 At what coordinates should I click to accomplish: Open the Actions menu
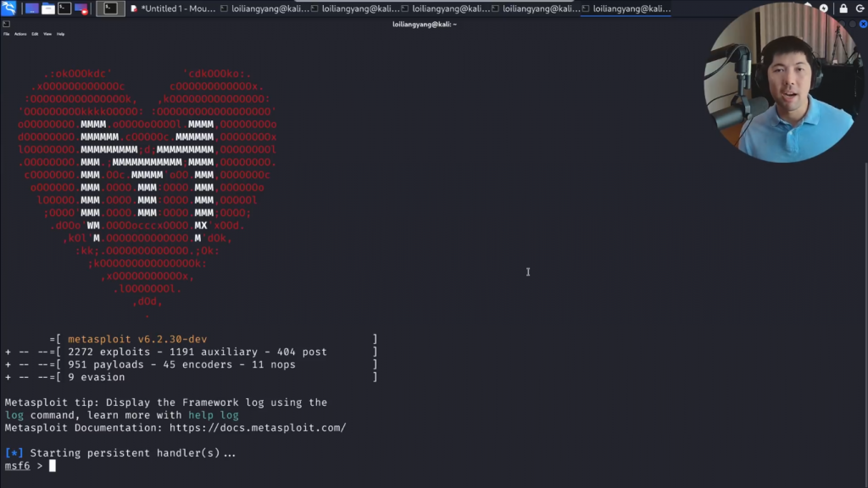click(20, 34)
